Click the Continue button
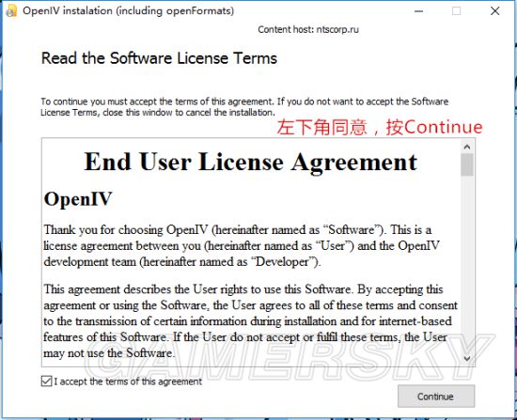This screenshot has height=420, width=517. tap(436, 397)
